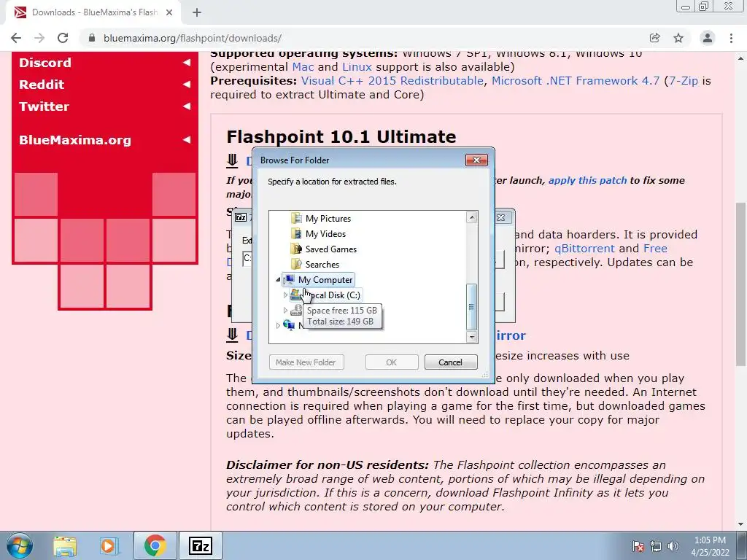Expand the drive node below Local Disk
Screen dimensions: 747x560
285,311
